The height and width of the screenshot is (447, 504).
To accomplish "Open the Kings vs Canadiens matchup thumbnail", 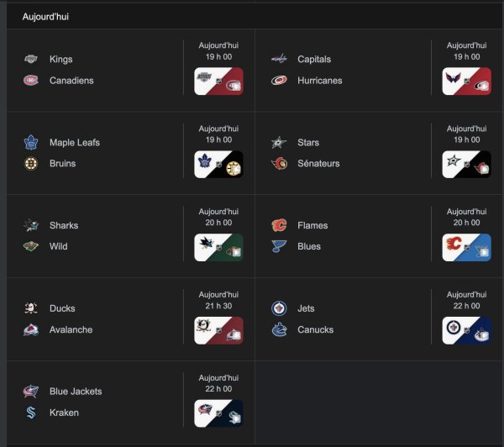I will pyautogui.click(x=218, y=82).
